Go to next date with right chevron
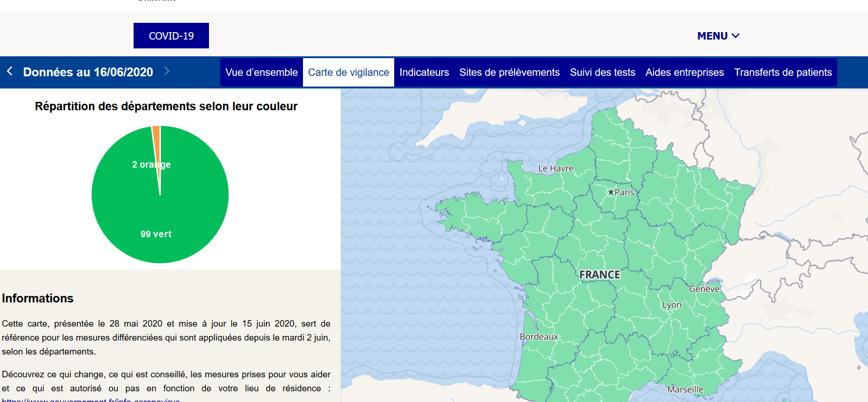Image resolution: width=868 pixels, height=402 pixels. (167, 71)
